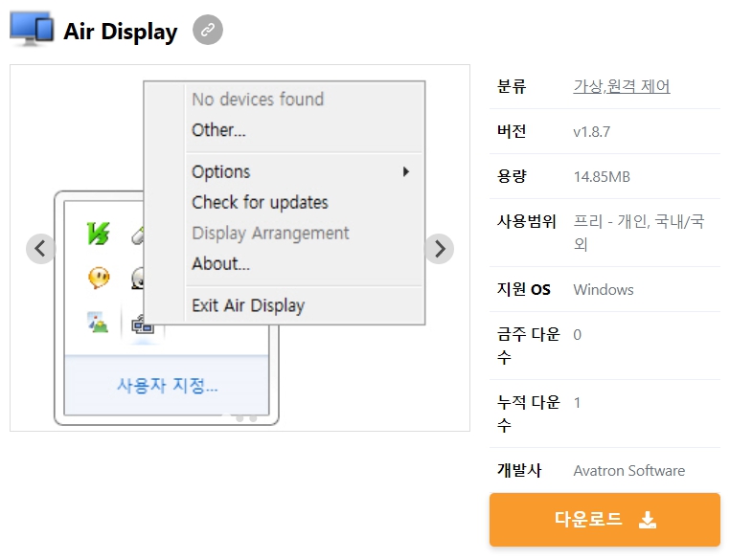Image resolution: width=730 pixels, height=560 pixels.
Task: Select 'Other...' in the context menu
Action: click(306, 130)
